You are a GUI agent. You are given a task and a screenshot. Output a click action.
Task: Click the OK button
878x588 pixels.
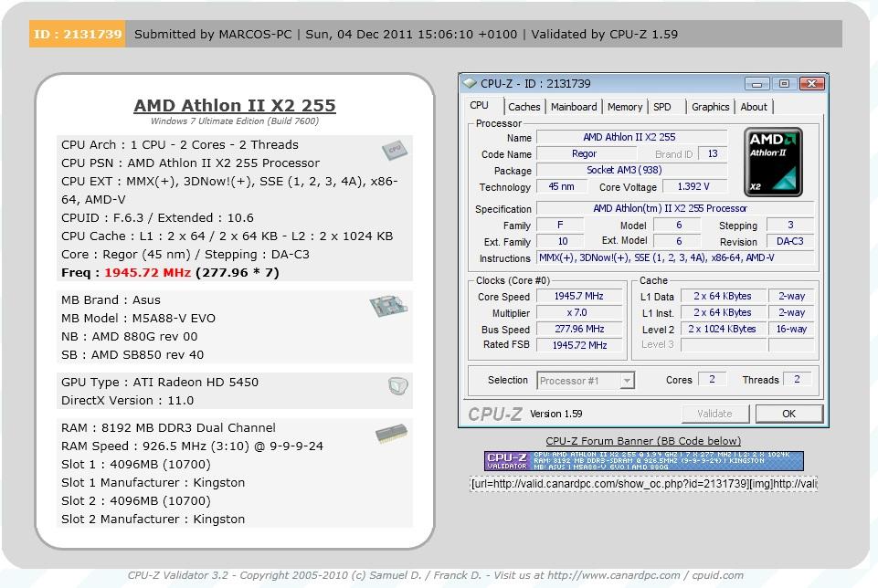(789, 414)
